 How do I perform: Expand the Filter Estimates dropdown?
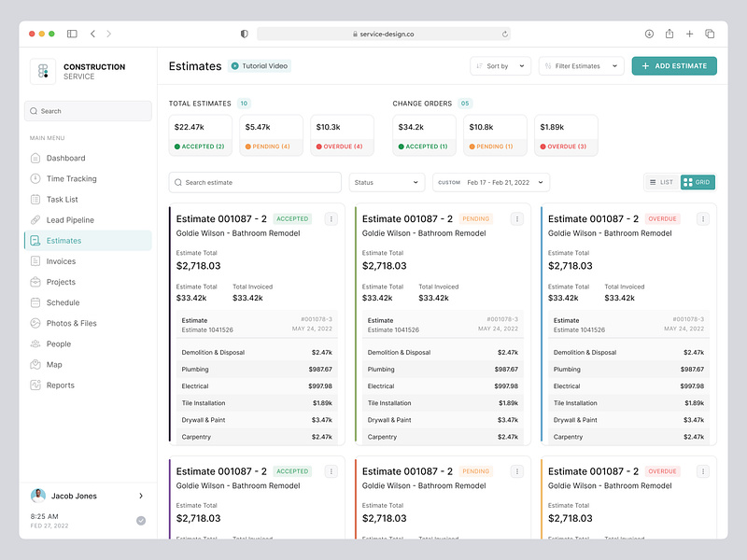pos(583,66)
